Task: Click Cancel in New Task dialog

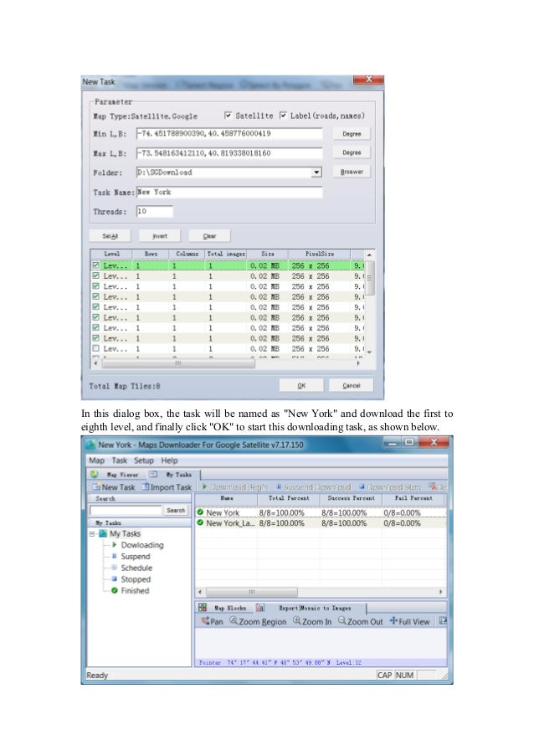Action: tap(352, 385)
